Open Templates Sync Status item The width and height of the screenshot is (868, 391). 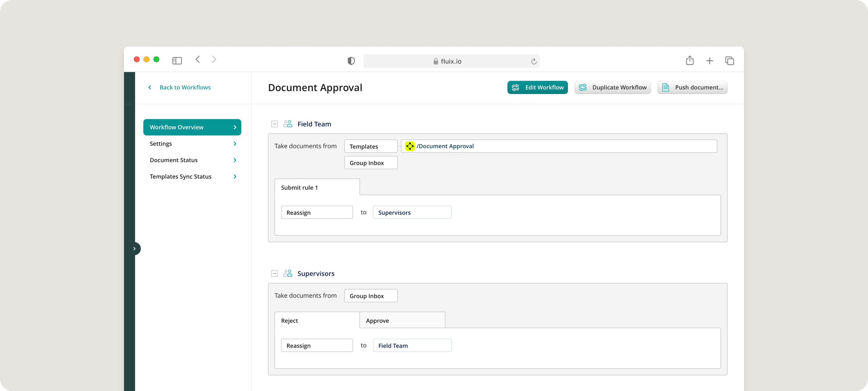point(192,177)
